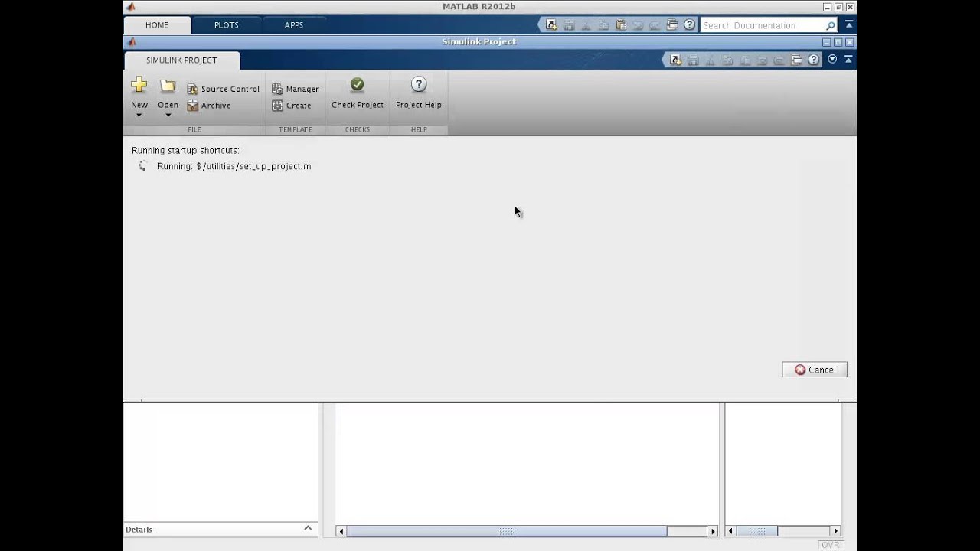Image resolution: width=980 pixels, height=551 pixels.
Task: Click Help question mark in Simulink Project toolbar
Action: tap(813, 60)
